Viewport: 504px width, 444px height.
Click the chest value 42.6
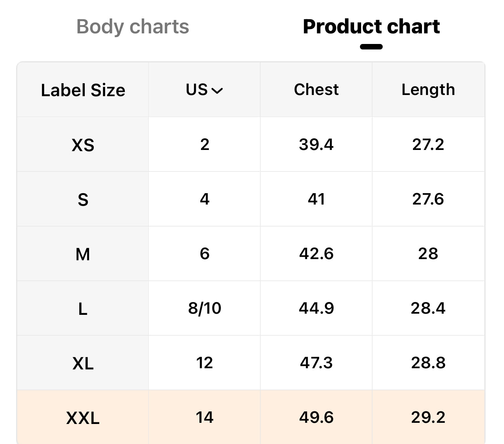tap(316, 254)
